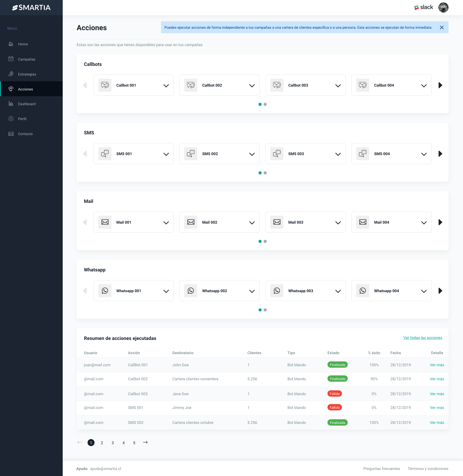Select page 3 in pagination
463x476 pixels.
[113, 443]
